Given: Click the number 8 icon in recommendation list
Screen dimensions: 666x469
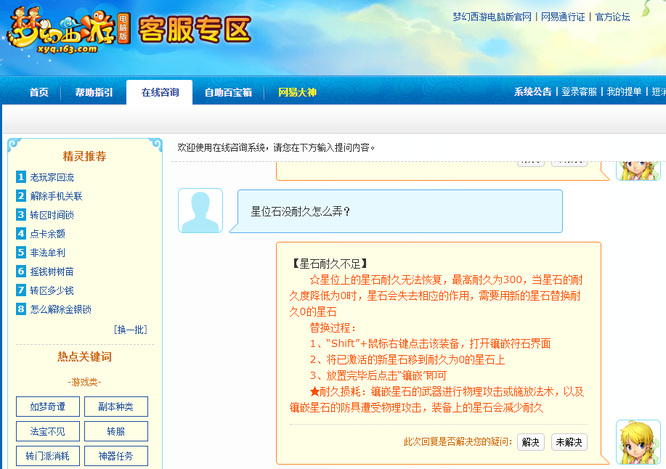Looking at the screenshot, I should (21, 309).
